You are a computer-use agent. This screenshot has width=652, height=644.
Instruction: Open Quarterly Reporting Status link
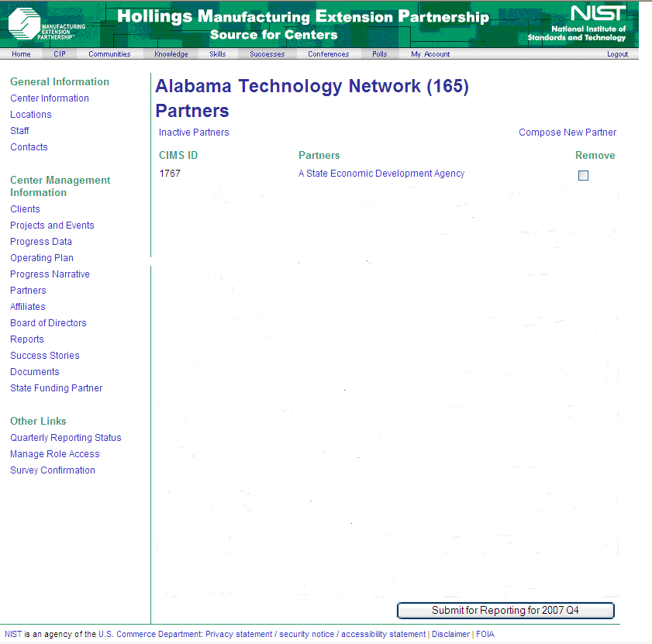coord(66,437)
